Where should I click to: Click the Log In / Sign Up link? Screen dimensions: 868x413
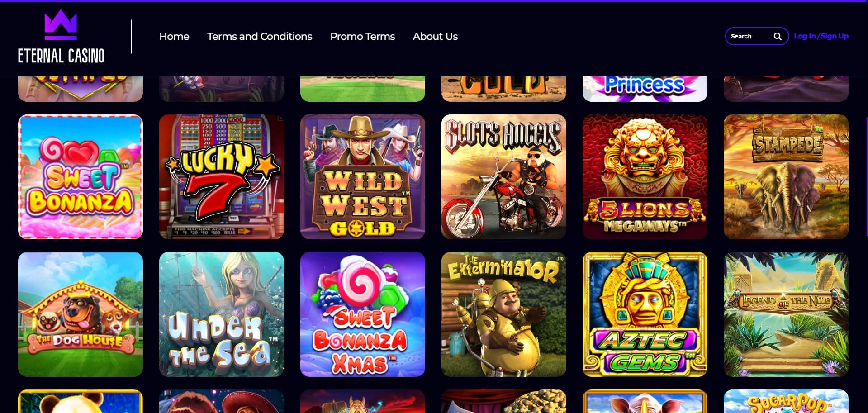click(821, 36)
